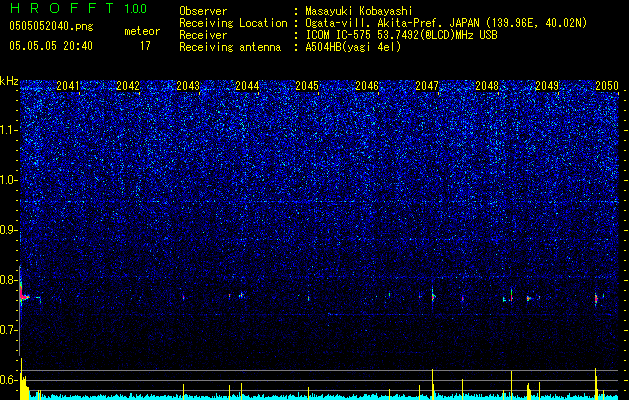Screen dimensions: 629x400
Task: Click the date stamp 05.05.05 20:40
Action: (51, 46)
